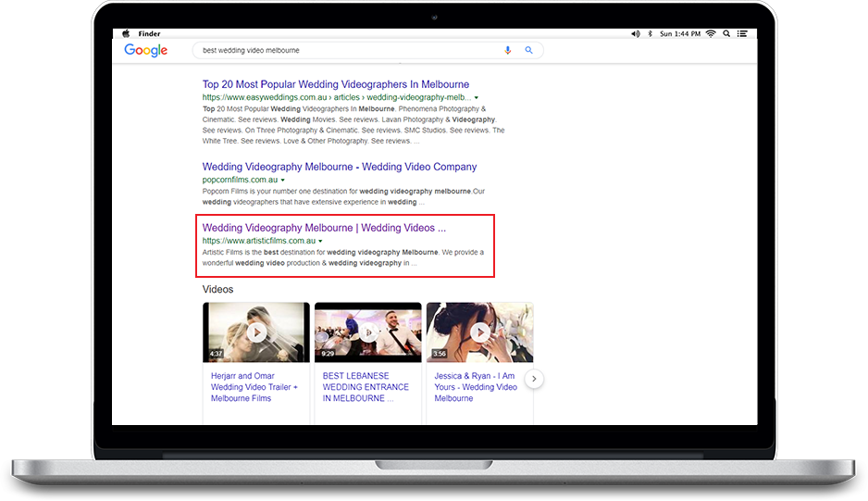Screen dimensions: 868x501
Task: Click snippet text starting 'Popcorn Films is your number'
Action: pyautogui.click(x=343, y=196)
